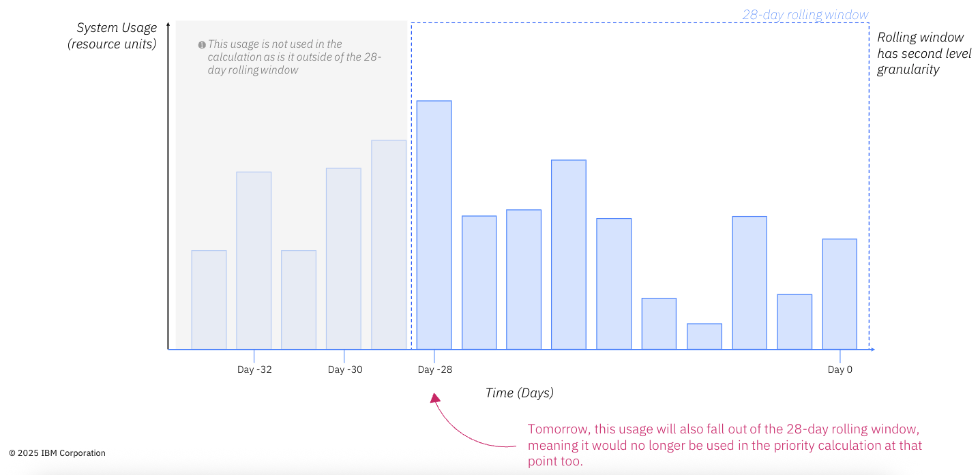The image size is (980, 475).
Task: Click the leftmost faded bar in the gray area
Action: pos(209,300)
